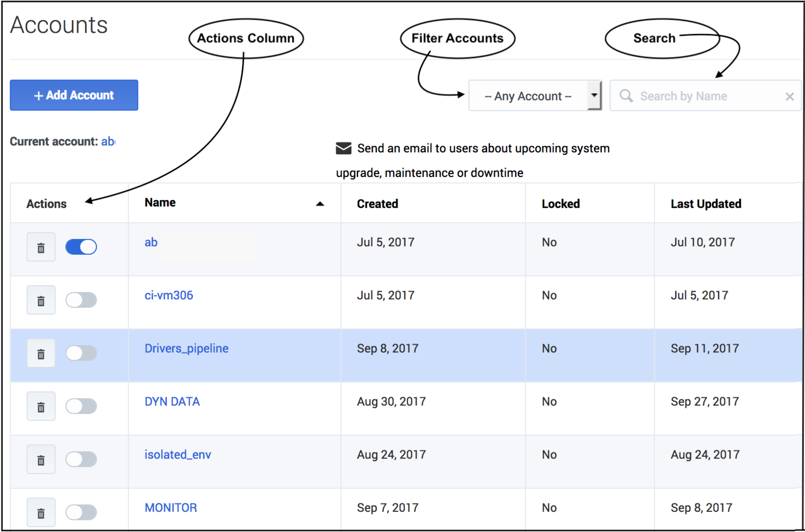Image resolution: width=805 pixels, height=532 pixels.
Task: Send an email to users about upgrade
Action: [x=473, y=160]
